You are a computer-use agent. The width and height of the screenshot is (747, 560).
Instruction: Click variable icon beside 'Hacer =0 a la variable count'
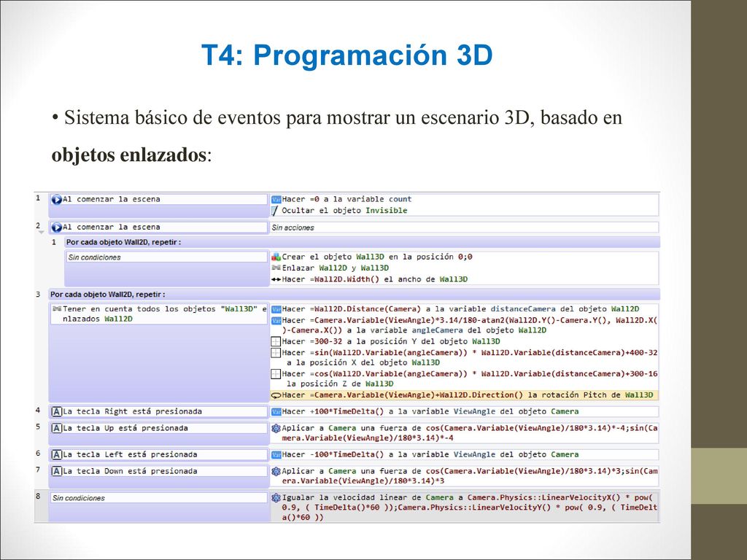[276, 200]
